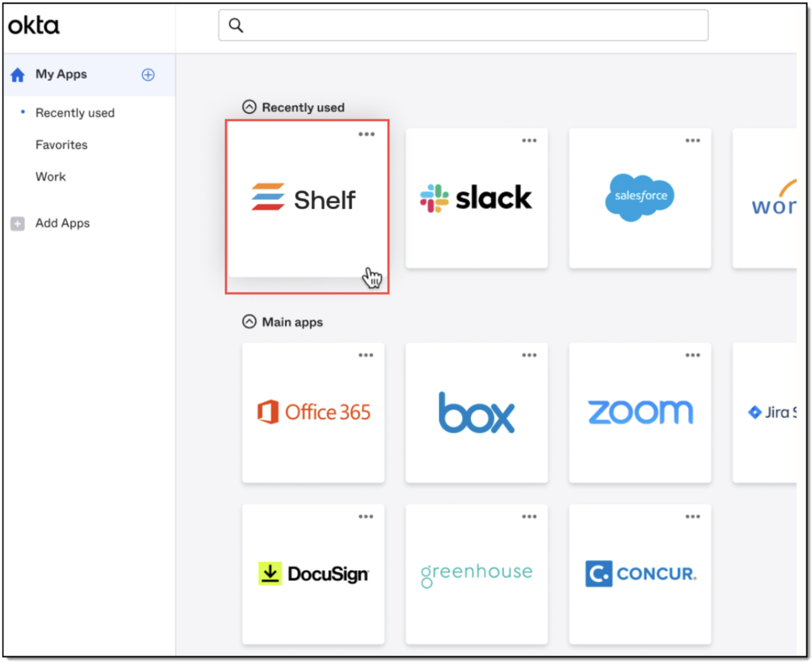Click the Add Apps link
This screenshot has width=812, height=662.
[x=62, y=223]
